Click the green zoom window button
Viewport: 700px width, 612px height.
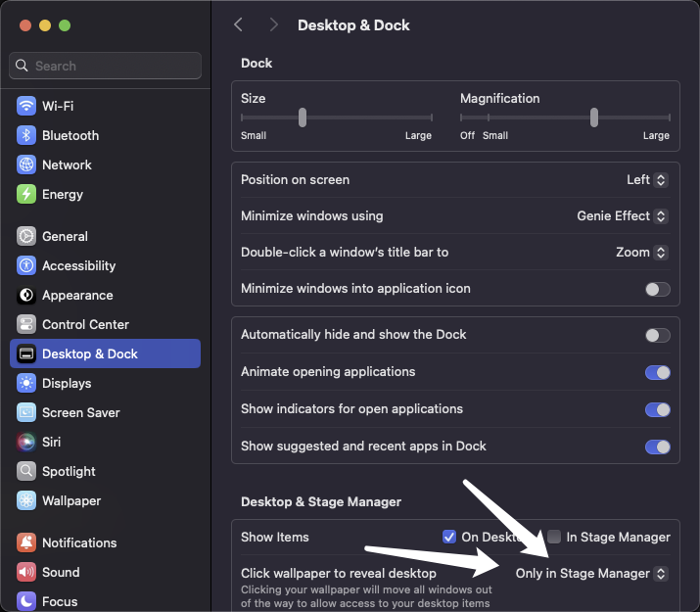click(65, 25)
